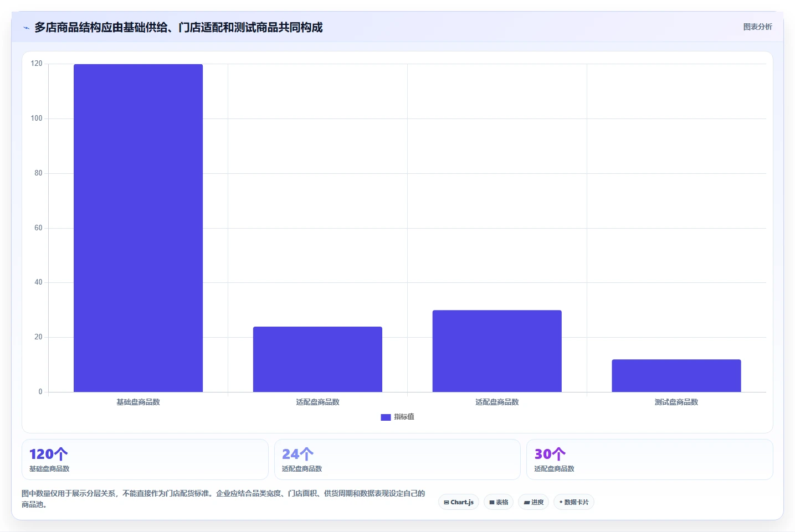Click the y-axis tick label 100
This screenshot has height=532, width=795.
[x=37, y=118]
